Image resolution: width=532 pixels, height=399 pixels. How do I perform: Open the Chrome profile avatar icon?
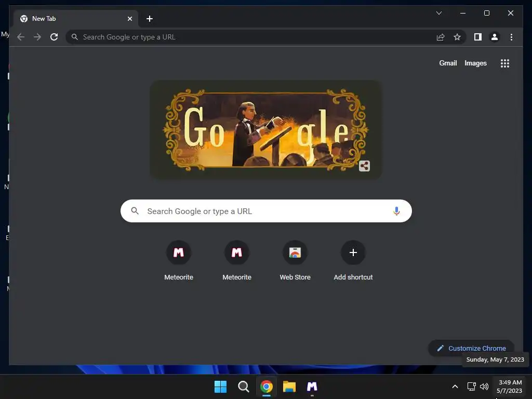(495, 37)
